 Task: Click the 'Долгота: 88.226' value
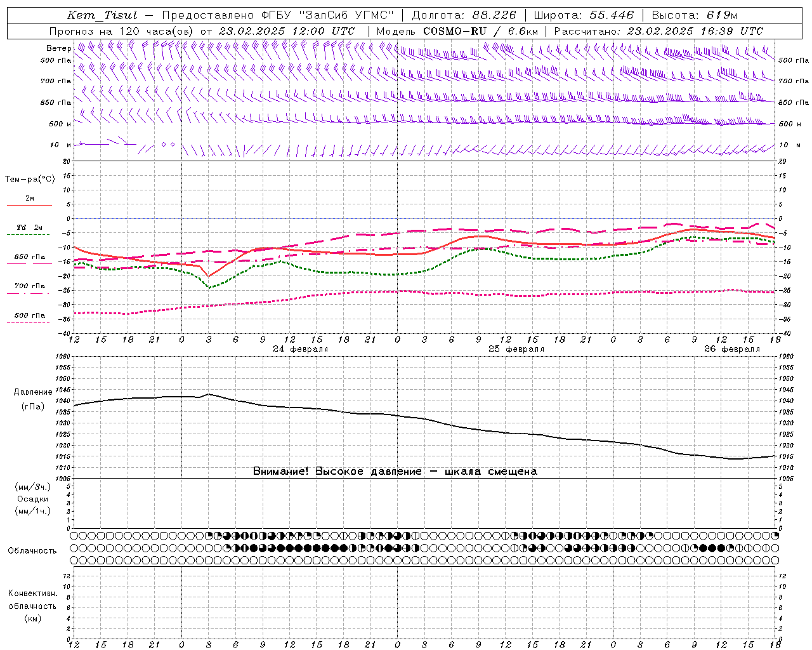[464, 15]
